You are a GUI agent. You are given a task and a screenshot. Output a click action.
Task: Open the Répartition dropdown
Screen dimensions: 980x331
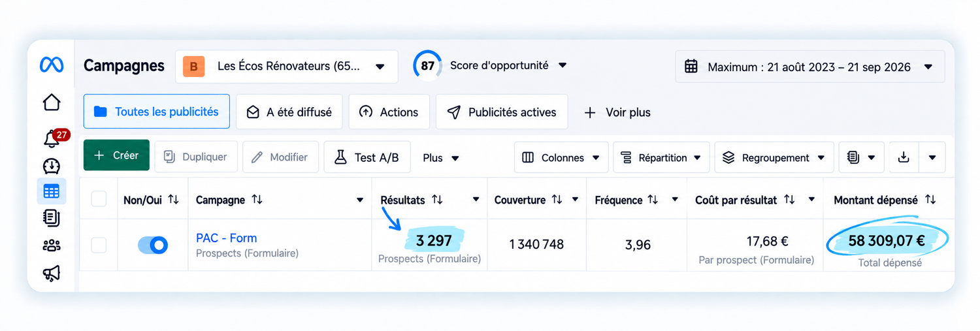(661, 157)
